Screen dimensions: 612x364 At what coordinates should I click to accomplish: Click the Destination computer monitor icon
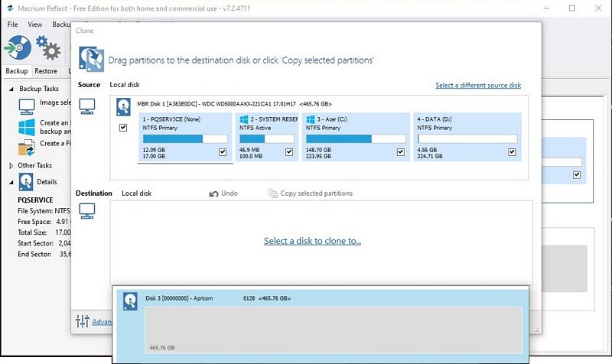coord(87,210)
